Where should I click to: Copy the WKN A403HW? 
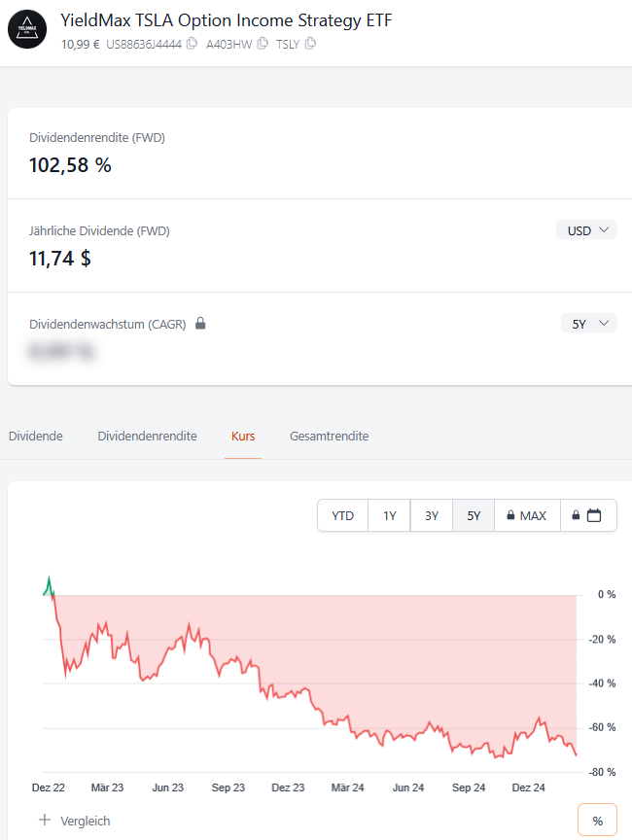pos(263,44)
